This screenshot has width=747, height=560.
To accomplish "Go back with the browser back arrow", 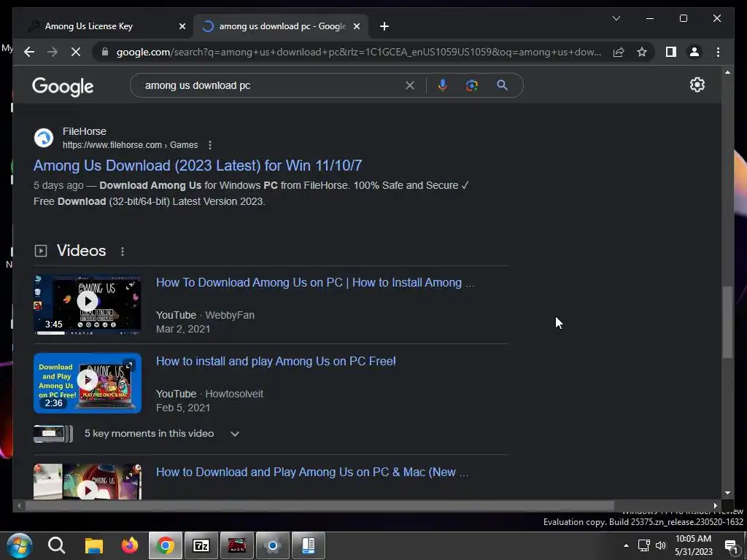I will click(x=29, y=52).
